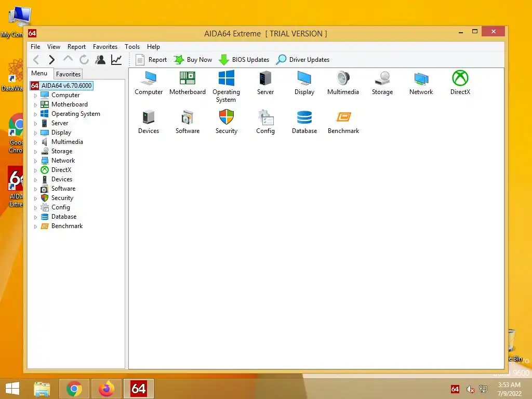Open the Server icon in main pane
This screenshot has width=532, height=399.
(x=265, y=83)
